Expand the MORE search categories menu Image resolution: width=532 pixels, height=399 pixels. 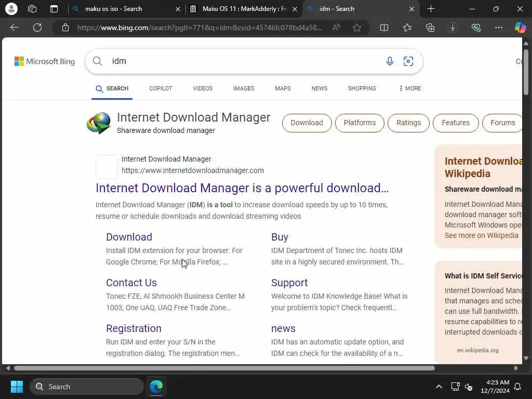click(x=410, y=88)
